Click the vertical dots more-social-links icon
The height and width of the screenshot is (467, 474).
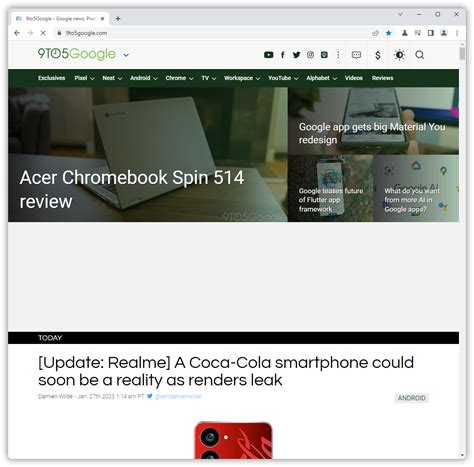[338, 55]
